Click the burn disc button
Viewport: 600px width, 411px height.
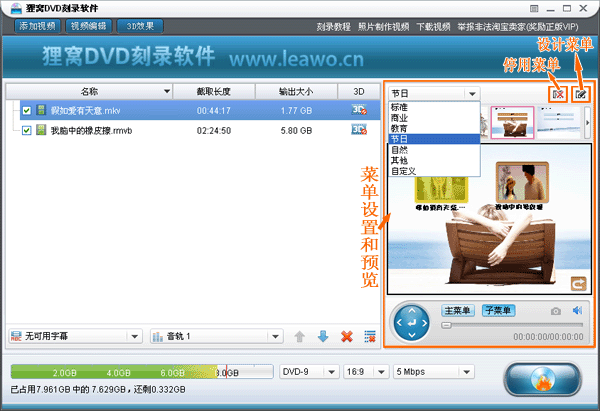coord(543,379)
